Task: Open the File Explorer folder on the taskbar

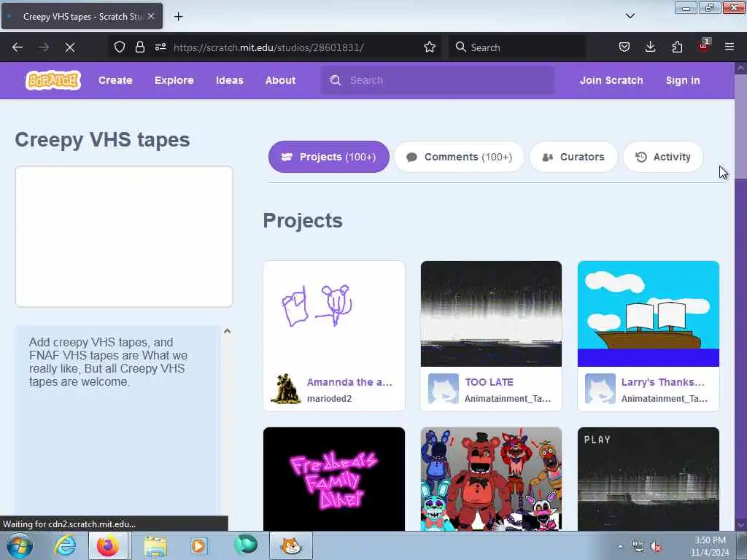Action: (155, 546)
